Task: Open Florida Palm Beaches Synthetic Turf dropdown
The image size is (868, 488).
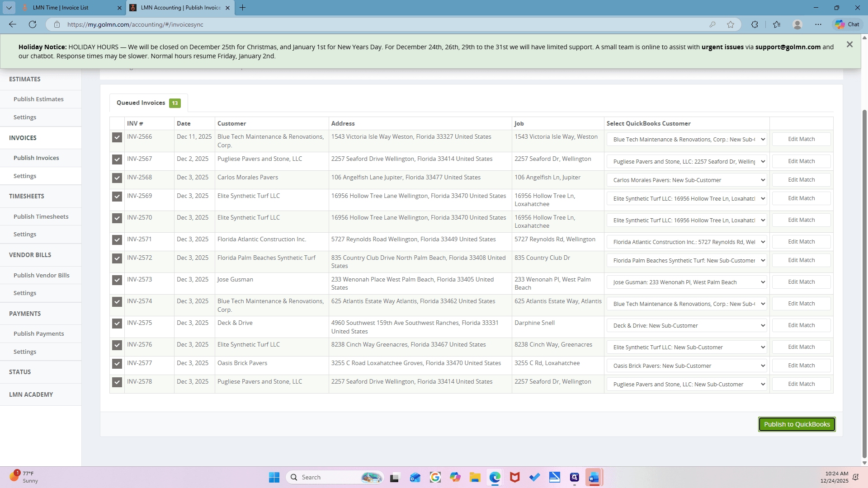Action: [687, 260]
